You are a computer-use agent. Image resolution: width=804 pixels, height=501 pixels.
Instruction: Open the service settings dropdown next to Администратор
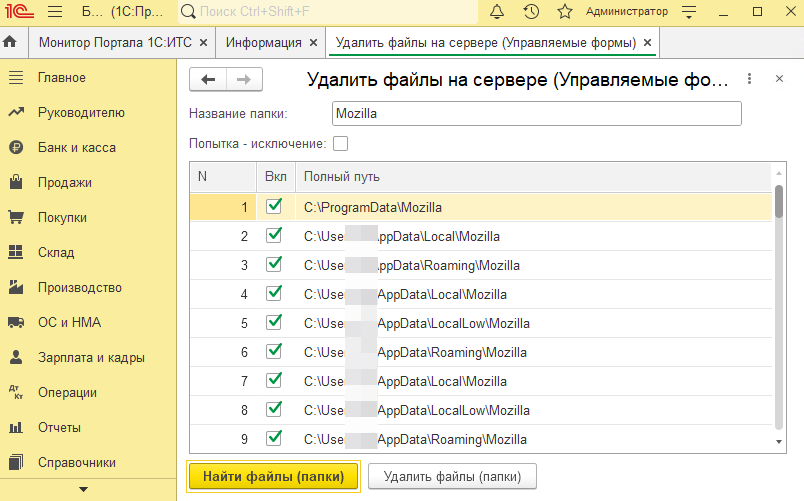click(687, 12)
